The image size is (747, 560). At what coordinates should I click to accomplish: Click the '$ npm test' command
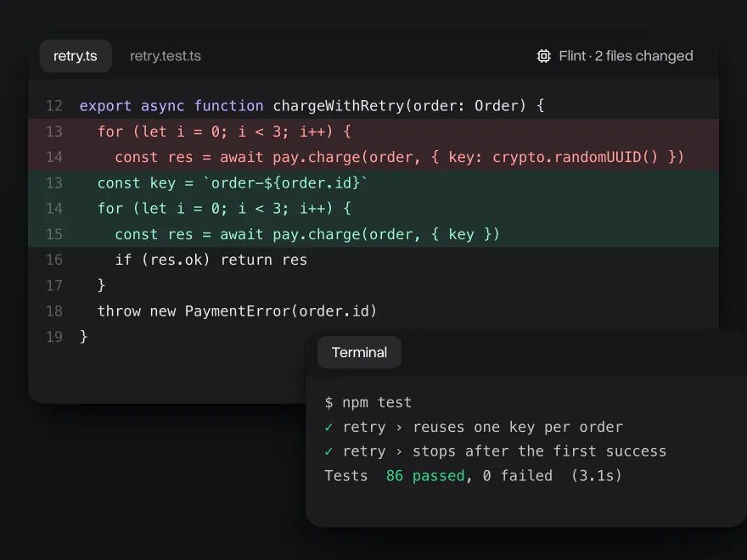click(x=368, y=403)
